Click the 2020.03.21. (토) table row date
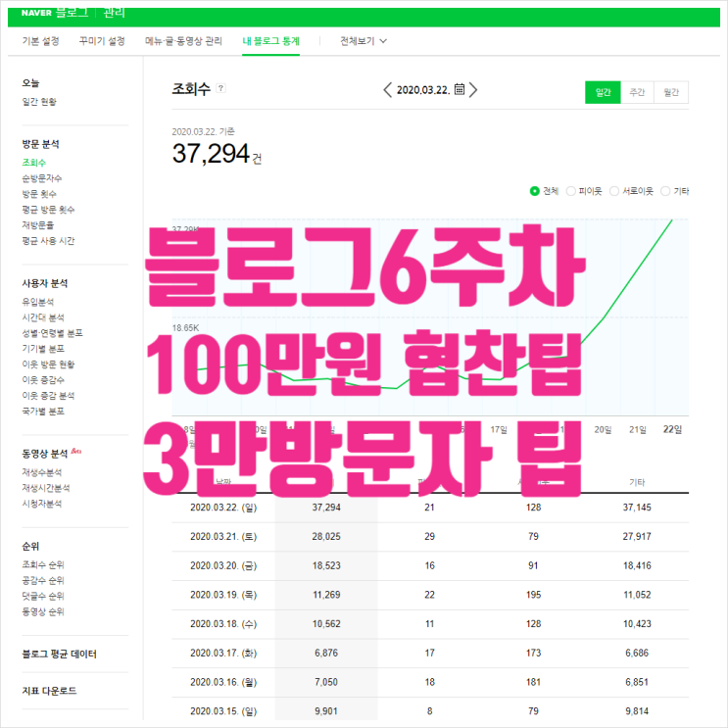Screen dimensions: 728x728 point(223,537)
